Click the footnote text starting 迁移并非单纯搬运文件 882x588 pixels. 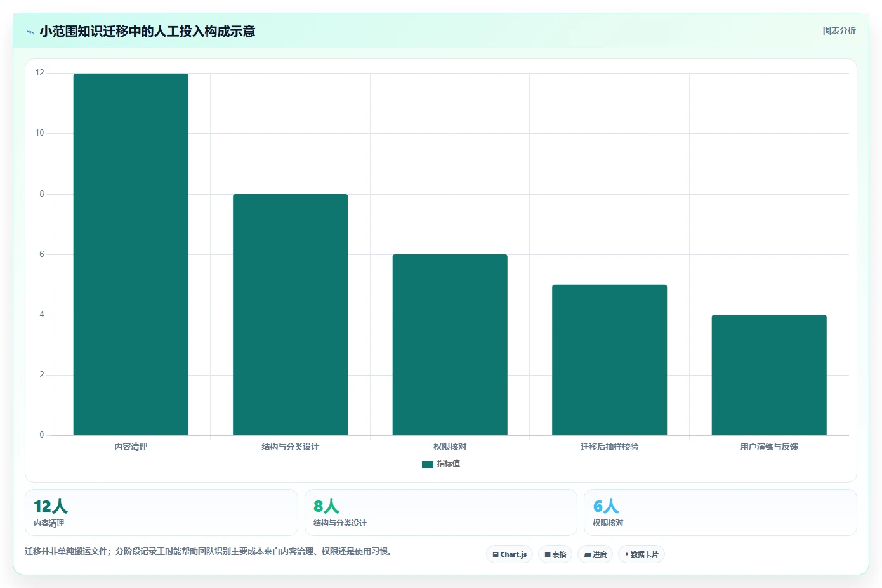[x=209, y=552]
